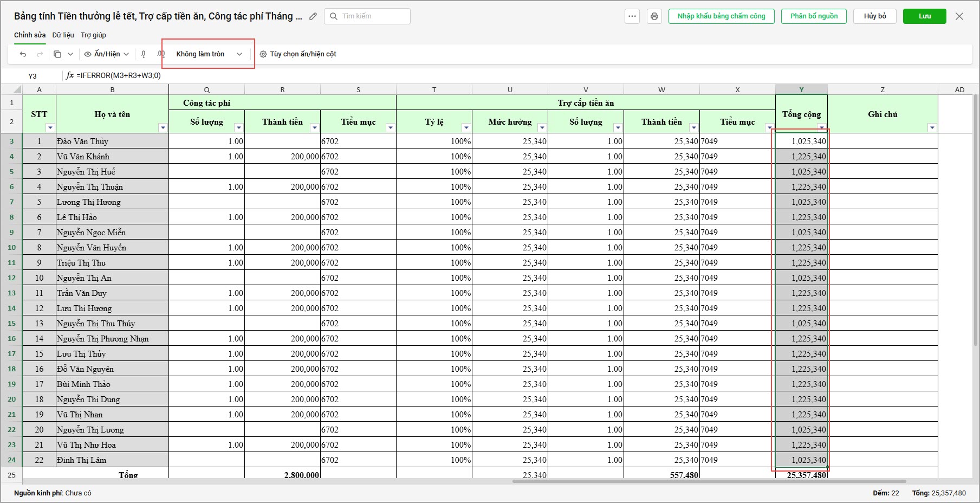Image resolution: width=980 pixels, height=503 pixels.
Task: Toggle the Ẩn/Hiện eye visibility button
Action: (x=107, y=54)
